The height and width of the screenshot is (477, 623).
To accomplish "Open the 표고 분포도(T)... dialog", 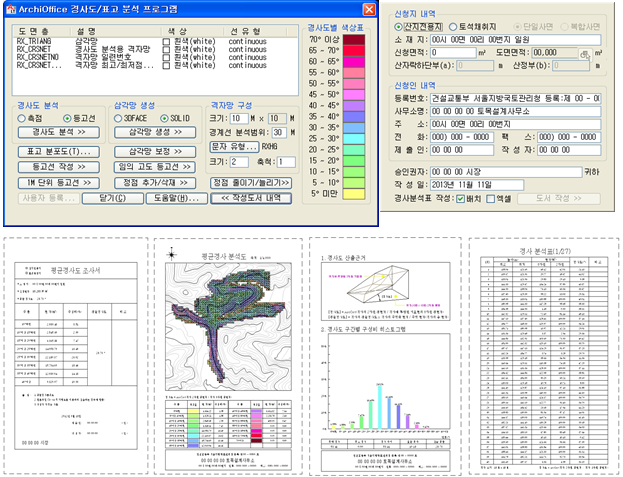I will (59, 152).
